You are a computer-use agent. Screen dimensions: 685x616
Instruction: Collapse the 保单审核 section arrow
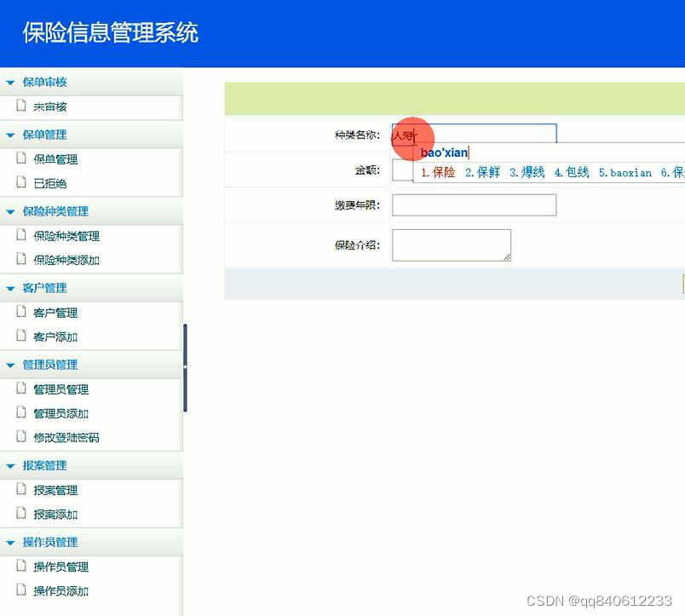[10, 82]
